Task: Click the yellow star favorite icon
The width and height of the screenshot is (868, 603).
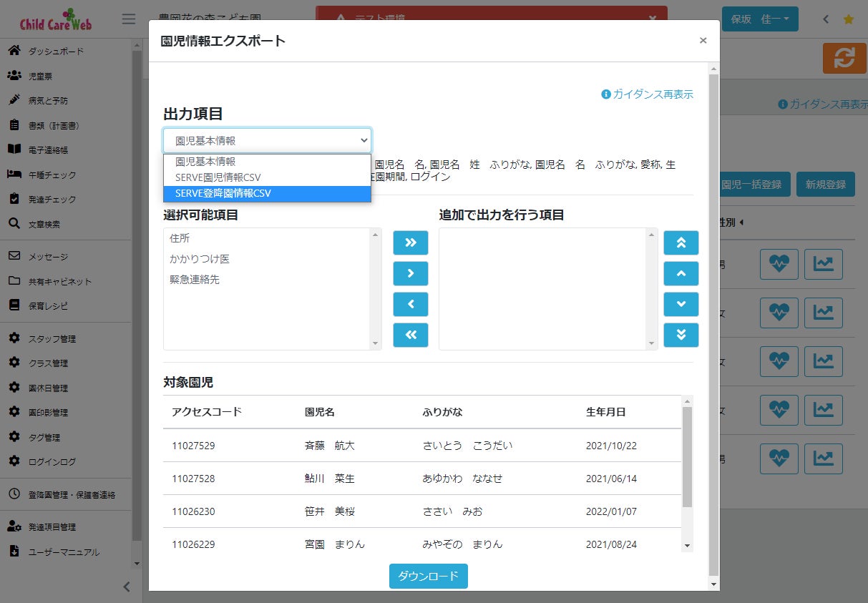Action: 848,19
